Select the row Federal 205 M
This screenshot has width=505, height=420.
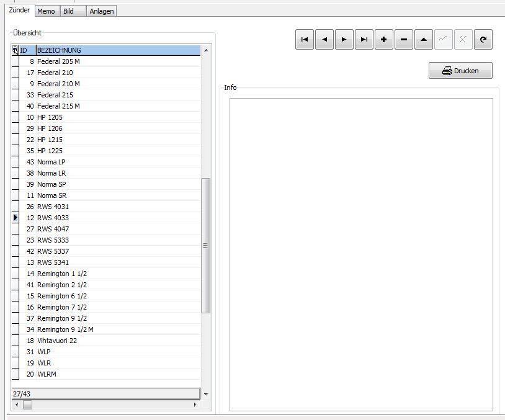coord(106,61)
